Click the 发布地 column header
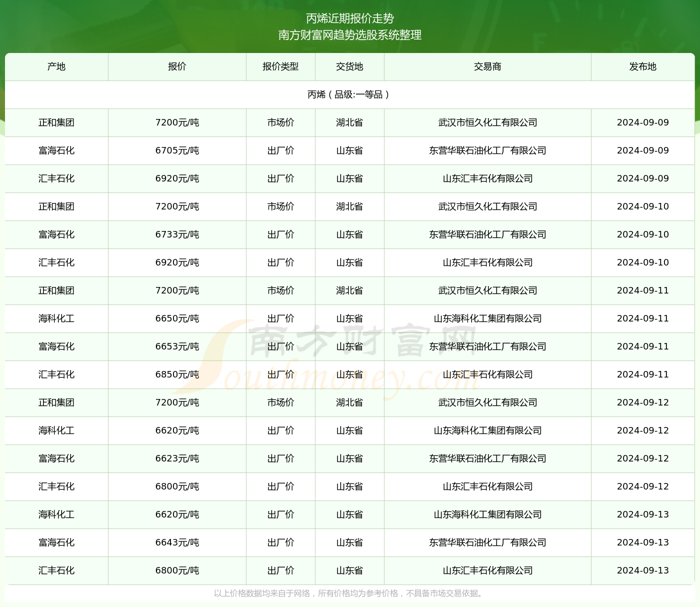 coord(642,66)
